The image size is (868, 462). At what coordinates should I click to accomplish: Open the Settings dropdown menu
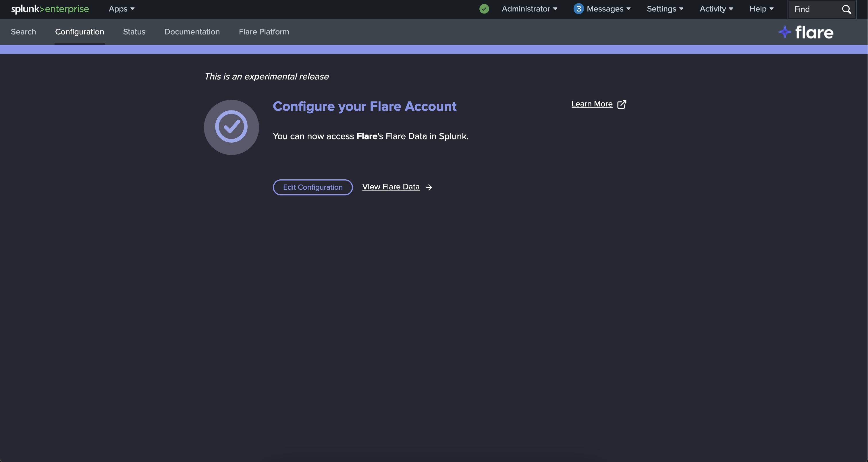pyautogui.click(x=665, y=9)
